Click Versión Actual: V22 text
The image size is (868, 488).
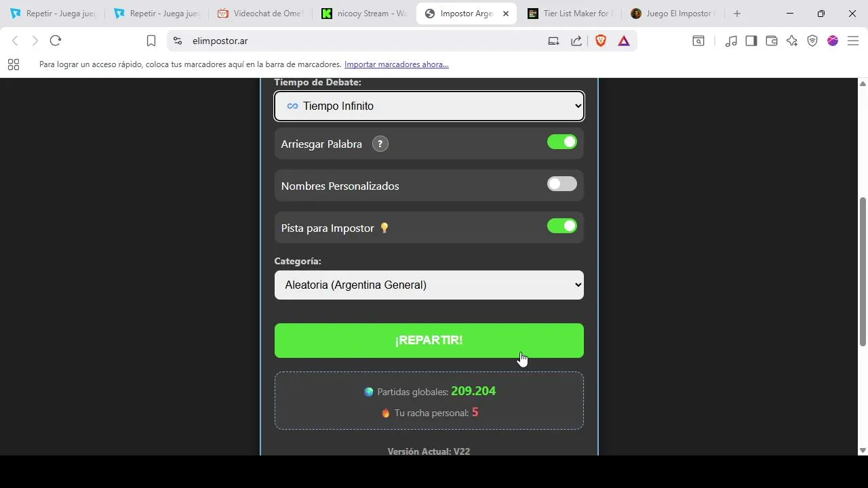(x=429, y=451)
